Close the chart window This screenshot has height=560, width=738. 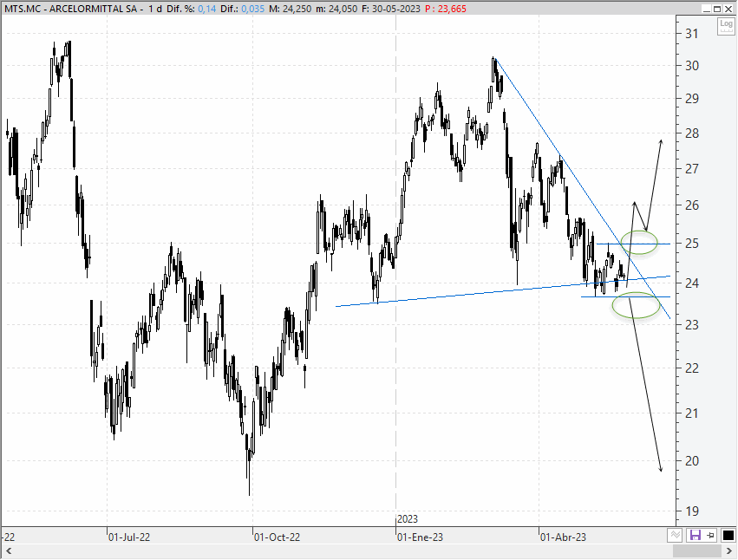click(x=728, y=9)
